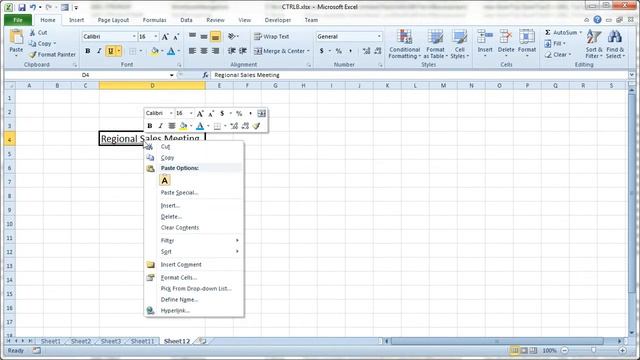The image size is (640, 360).
Task: Open the Format menu in Cells group
Action: click(x=527, y=43)
